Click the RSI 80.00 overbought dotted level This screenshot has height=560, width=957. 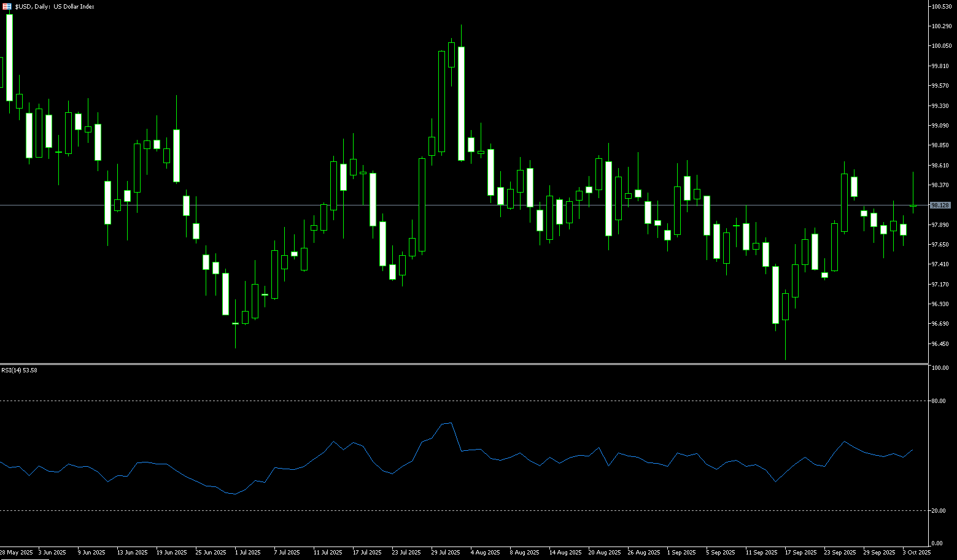tap(430, 401)
